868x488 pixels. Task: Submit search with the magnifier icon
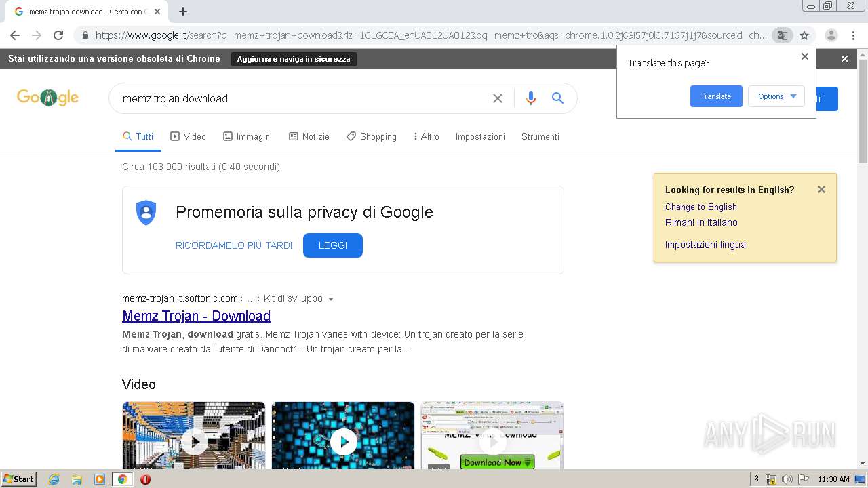(557, 98)
